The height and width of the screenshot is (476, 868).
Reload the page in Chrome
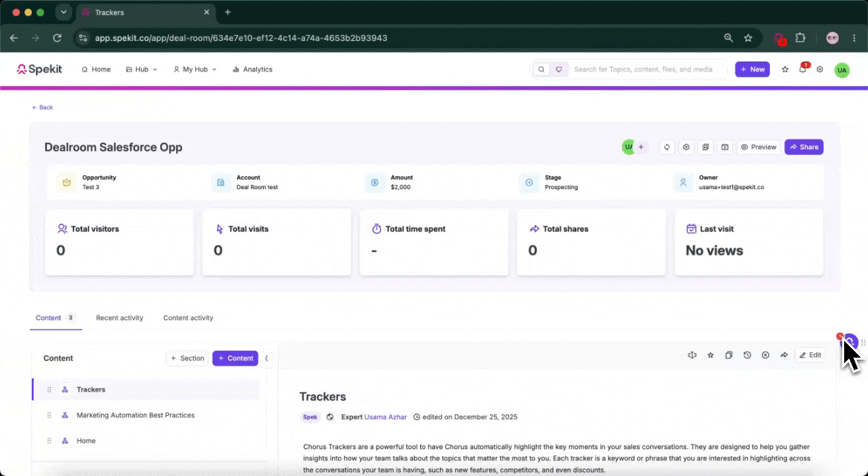pos(57,38)
